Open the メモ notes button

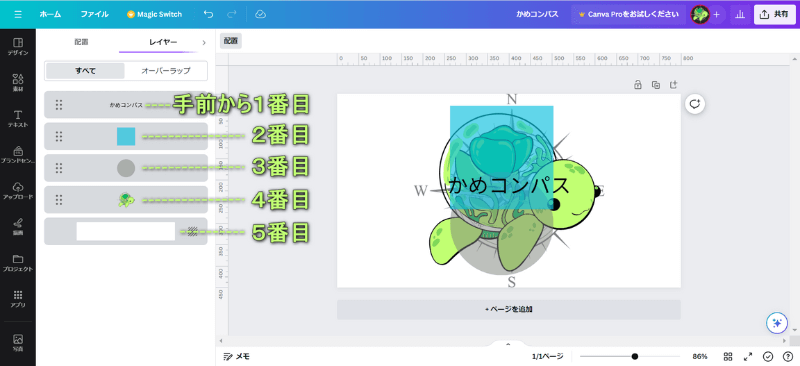click(237, 356)
